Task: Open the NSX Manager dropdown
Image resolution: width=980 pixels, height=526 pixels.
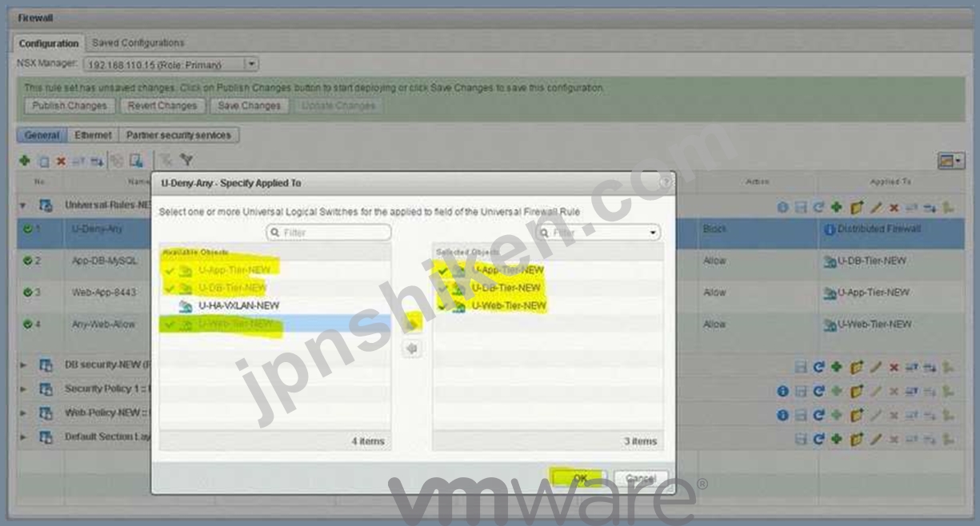Action: pos(251,64)
